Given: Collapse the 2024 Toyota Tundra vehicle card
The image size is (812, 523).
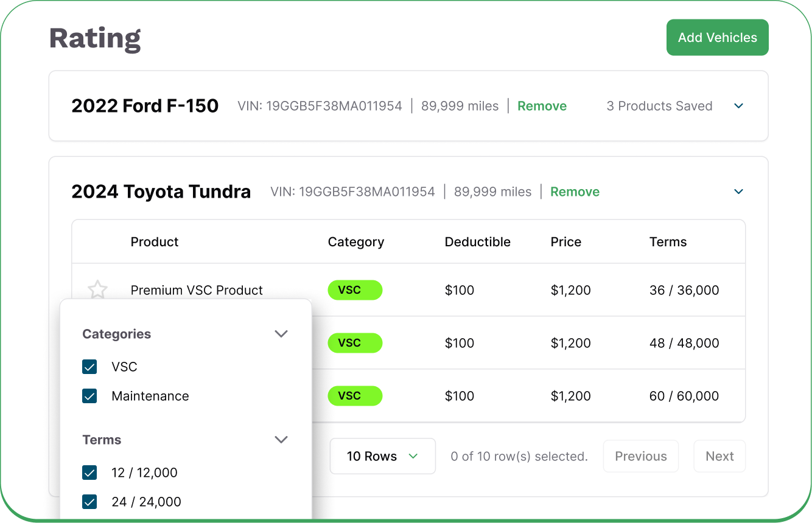Looking at the screenshot, I should coord(738,192).
